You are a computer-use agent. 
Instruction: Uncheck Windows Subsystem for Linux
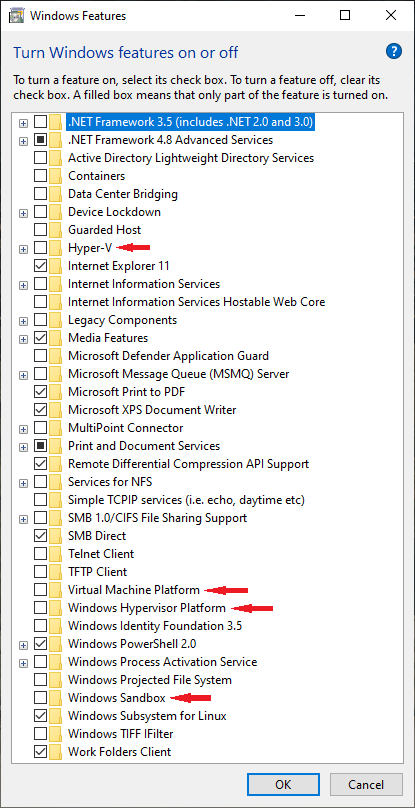pyautogui.click(x=40, y=716)
